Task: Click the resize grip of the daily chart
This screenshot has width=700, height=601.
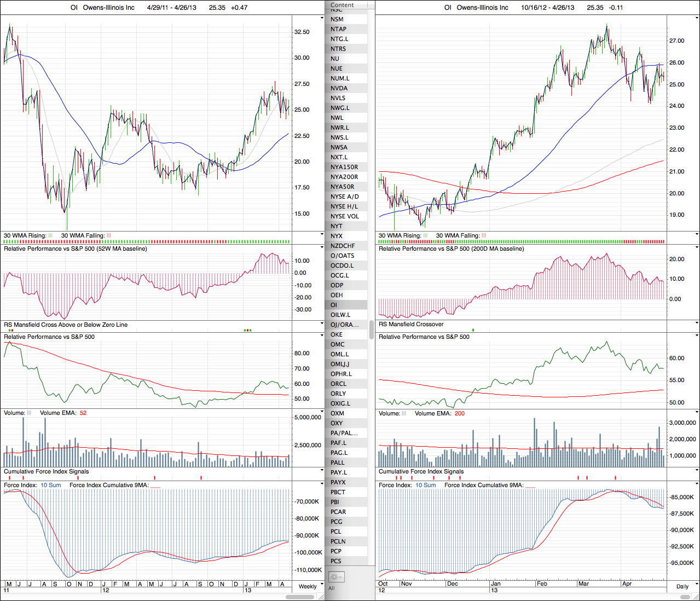Action: [696, 597]
